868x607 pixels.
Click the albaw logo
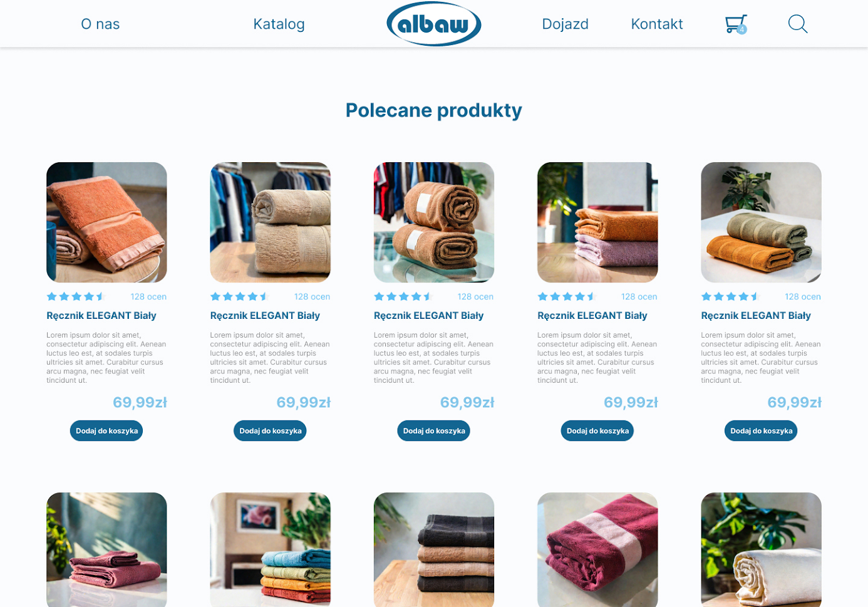(433, 24)
